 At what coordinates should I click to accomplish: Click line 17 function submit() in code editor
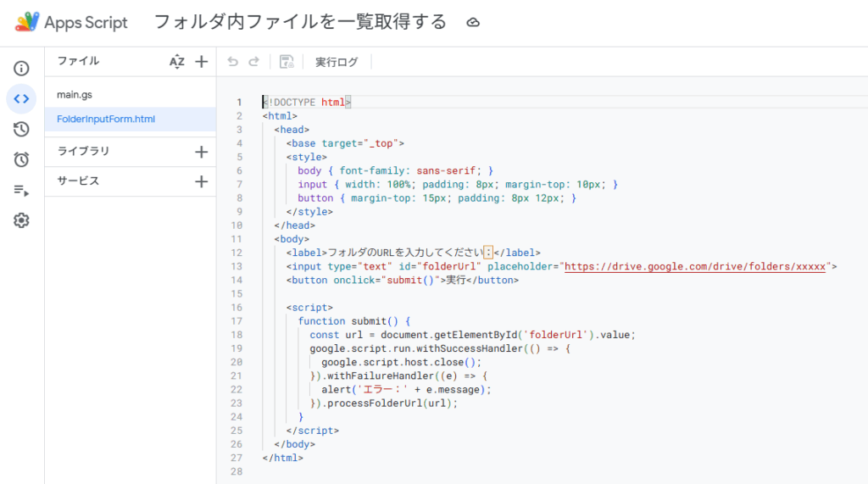(353, 321)
